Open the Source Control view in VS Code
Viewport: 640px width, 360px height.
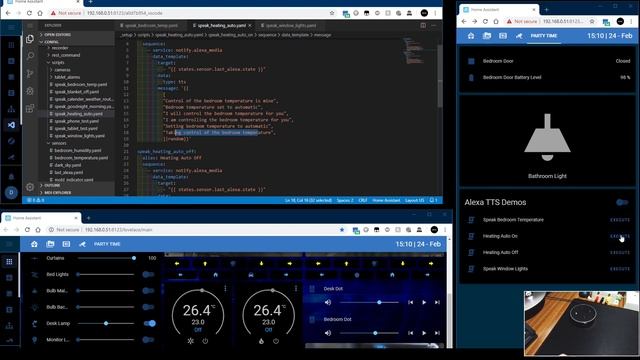[30, 73]
